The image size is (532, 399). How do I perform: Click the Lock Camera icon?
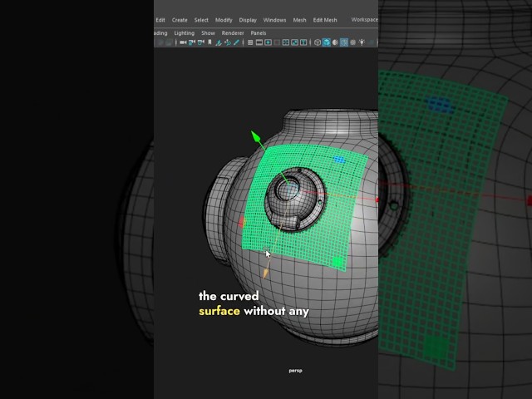pyautogui.click(x=192, y=42)
